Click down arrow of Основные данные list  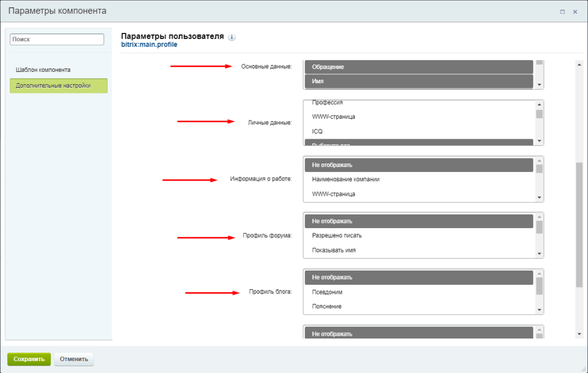pos(539,85)
